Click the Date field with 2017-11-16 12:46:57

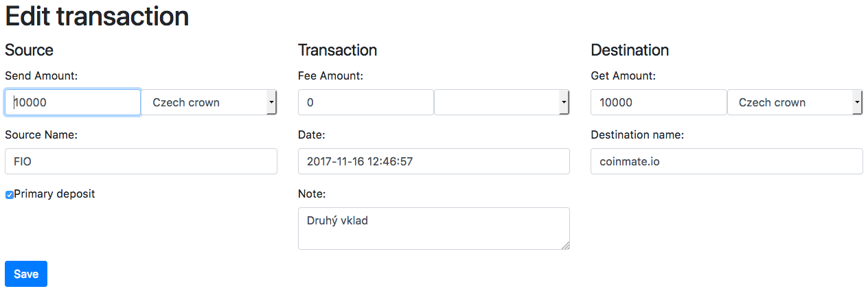click(434, 161)
